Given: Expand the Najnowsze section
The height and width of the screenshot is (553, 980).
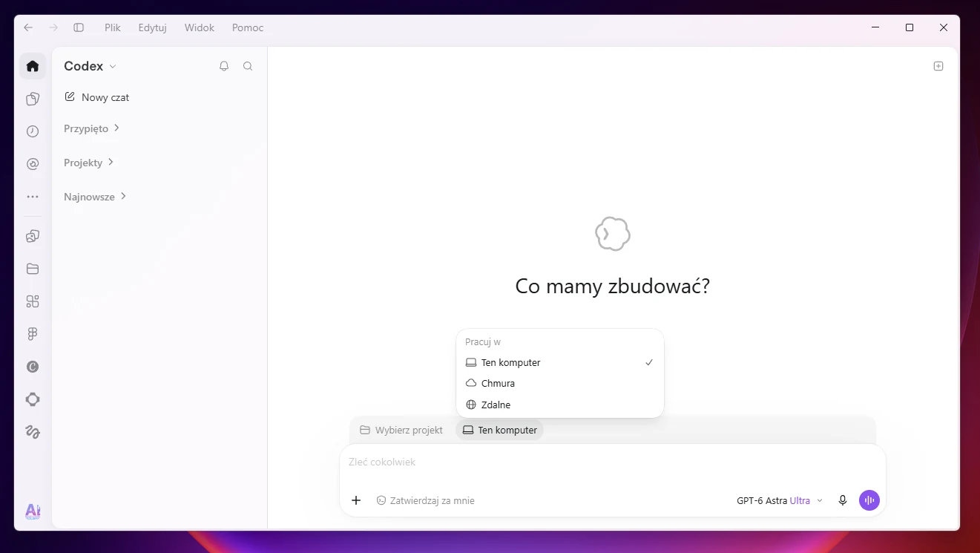Looking at the screenshot, I should coord(96,197).
